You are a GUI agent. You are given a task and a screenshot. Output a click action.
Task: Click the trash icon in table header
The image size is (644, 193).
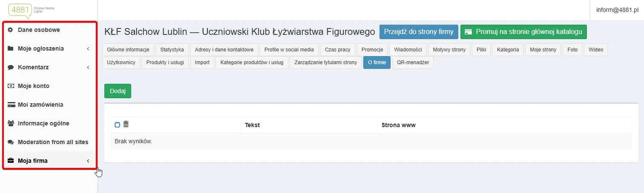(x=126, y=124)
